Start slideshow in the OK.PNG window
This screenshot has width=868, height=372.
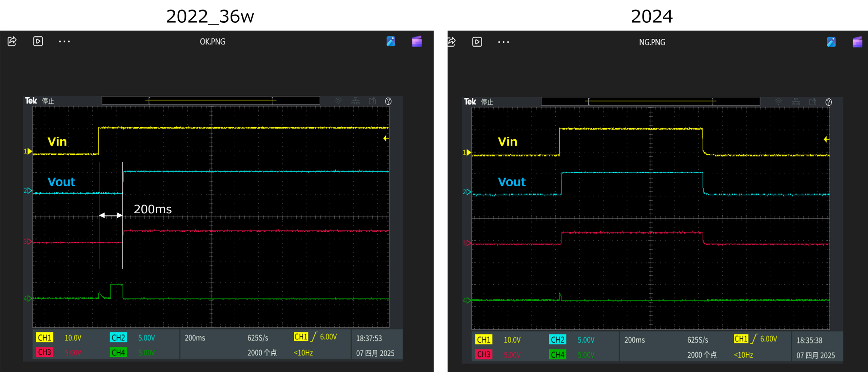pos(38,41)
